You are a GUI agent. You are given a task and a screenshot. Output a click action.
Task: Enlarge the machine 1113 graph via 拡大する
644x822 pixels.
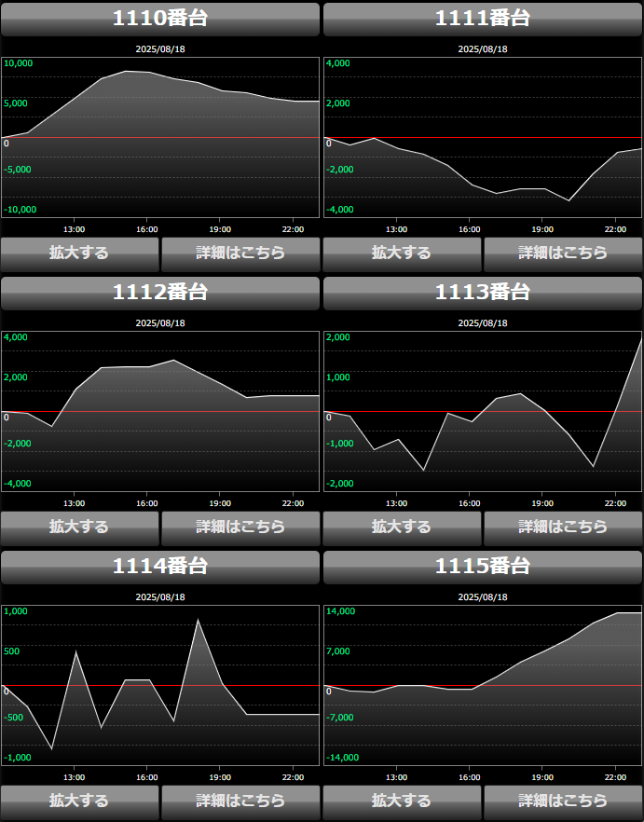(x=402, y=528)
